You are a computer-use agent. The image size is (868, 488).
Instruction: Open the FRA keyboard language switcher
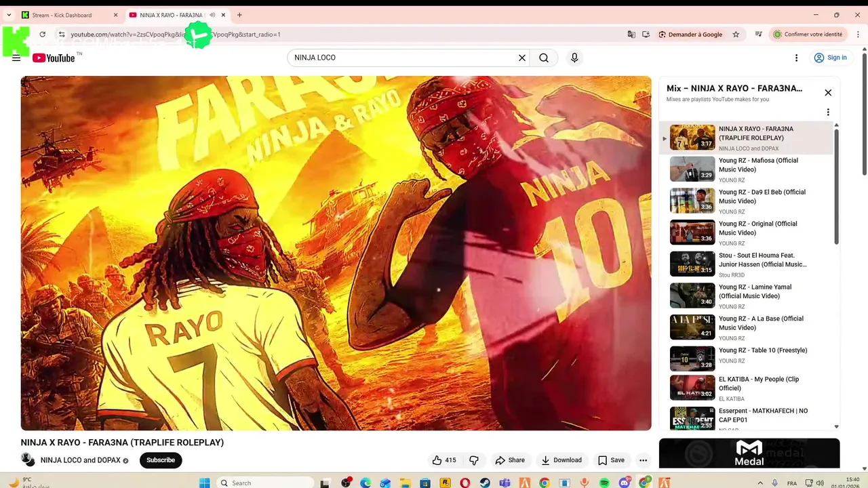pyautogui.click(x=792, y=483)
